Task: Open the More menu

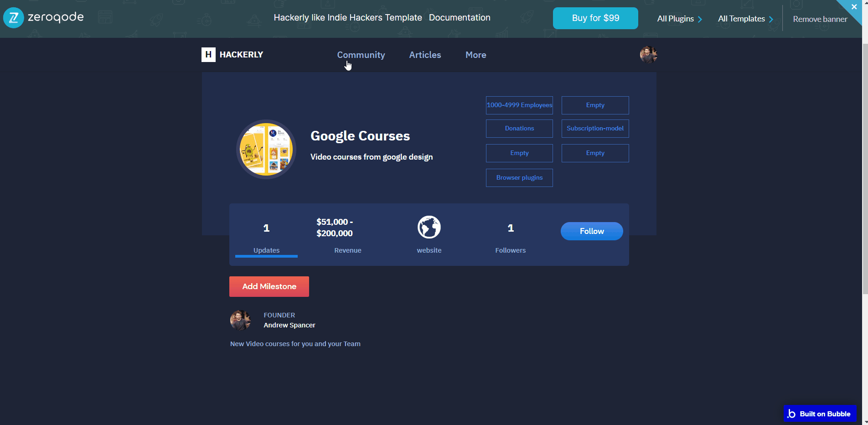Action: [x=475, y=55]
